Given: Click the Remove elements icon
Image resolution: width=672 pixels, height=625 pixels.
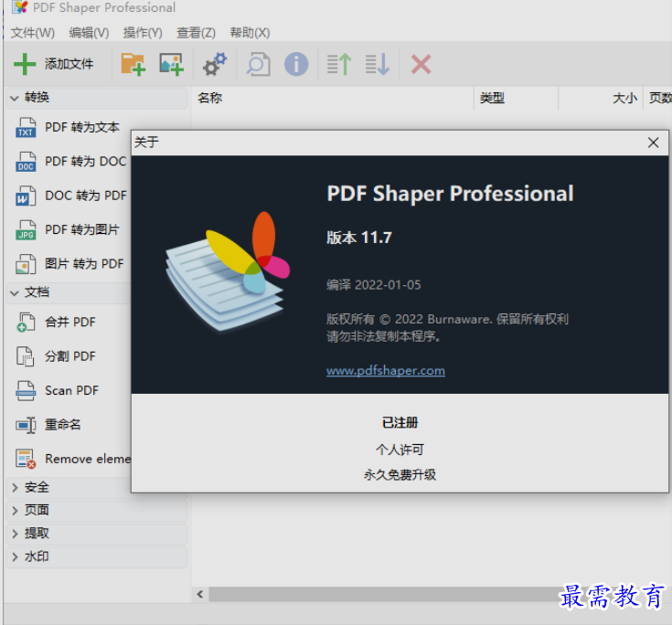Looking at the screenshot, I should [26, 459].
